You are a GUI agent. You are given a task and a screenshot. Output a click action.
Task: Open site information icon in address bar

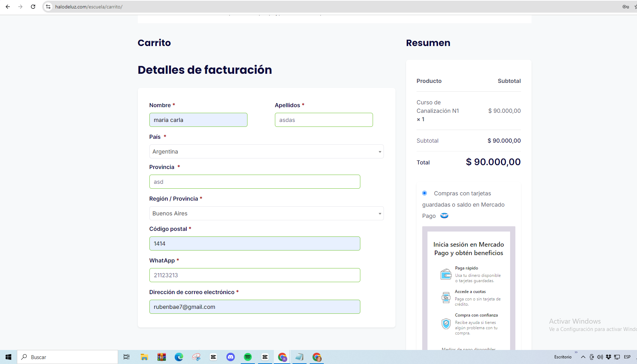coord(48,7)
